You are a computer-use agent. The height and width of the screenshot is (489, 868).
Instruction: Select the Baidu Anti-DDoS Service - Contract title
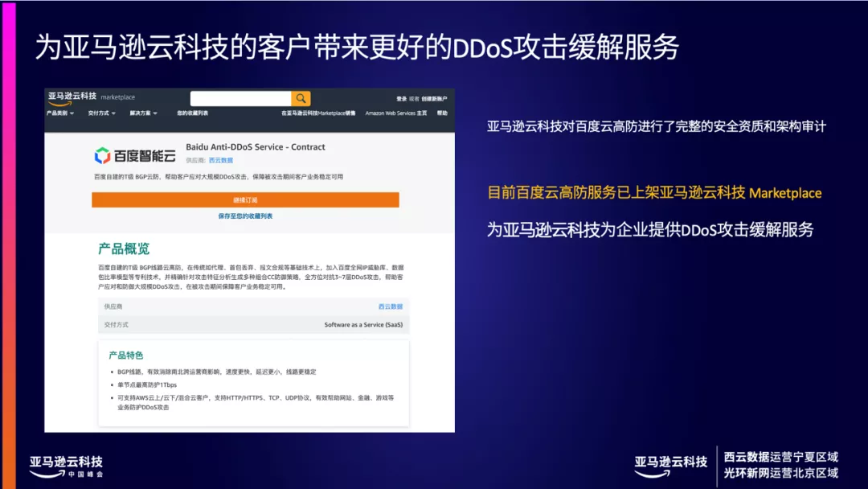click(256, 146)
